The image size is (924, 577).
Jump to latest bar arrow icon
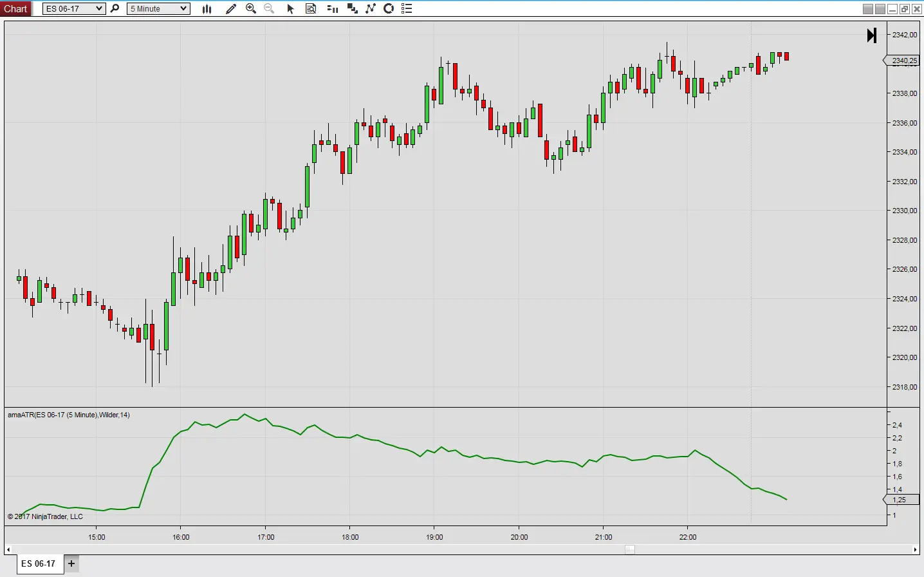872,35
